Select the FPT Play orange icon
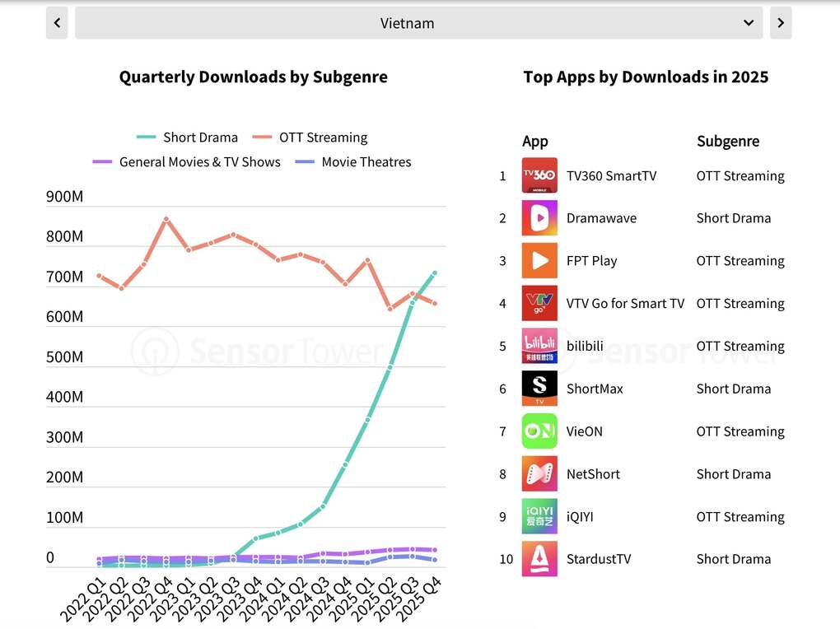This screenshot has height=629, width=840. 539,260
